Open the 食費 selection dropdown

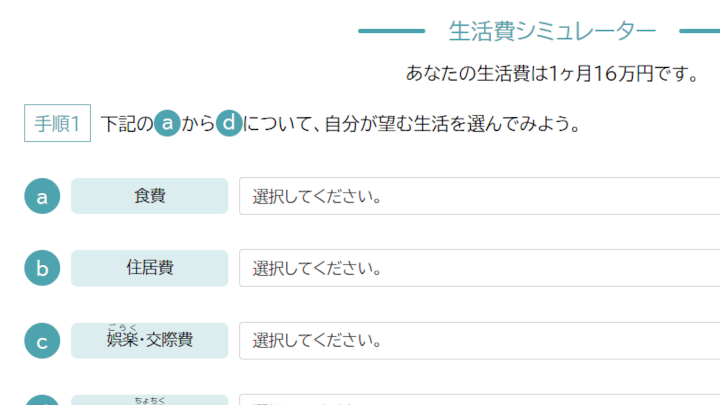coord(478,196)
